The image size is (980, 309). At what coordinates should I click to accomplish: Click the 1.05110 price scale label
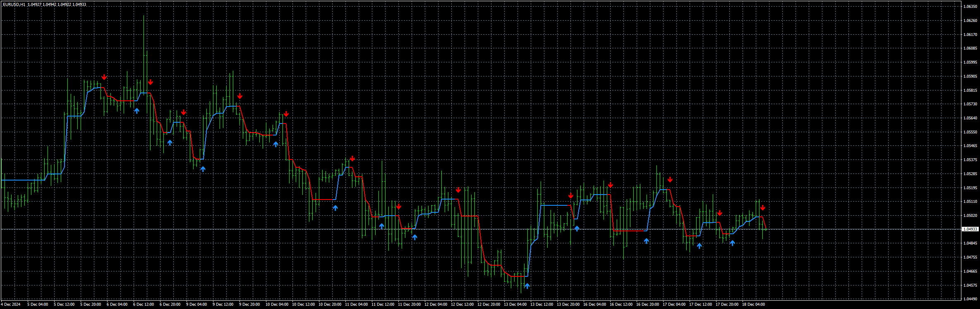coord(970,202)
